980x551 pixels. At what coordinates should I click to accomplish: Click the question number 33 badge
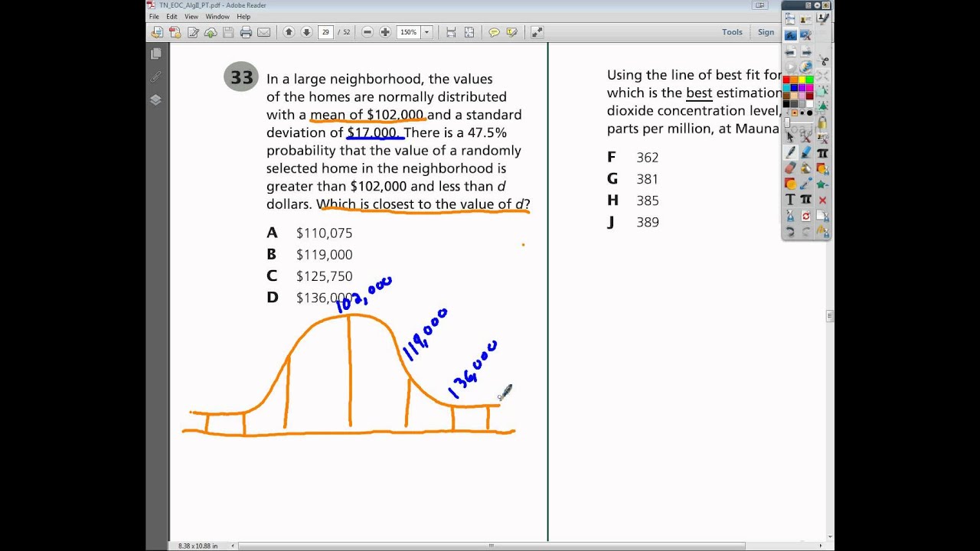241,77
